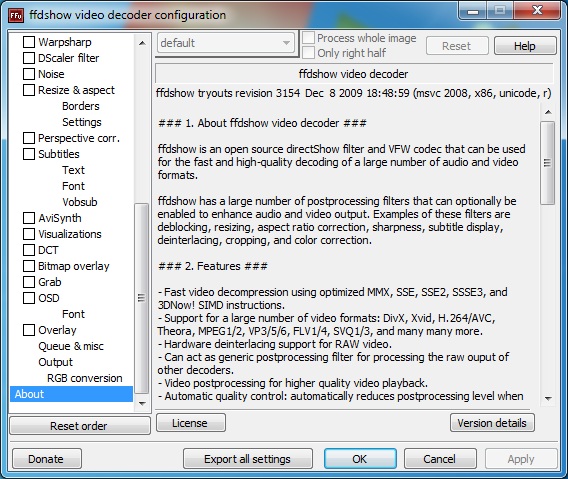Tick the Noise checkbox
The width and height of the screenshot is (568, 479).
(x=29, y=74)
